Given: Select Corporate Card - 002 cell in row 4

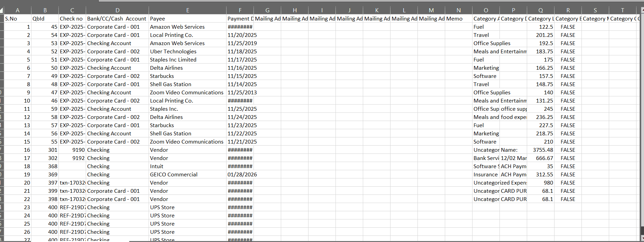Looking at the screenshot, I should 117,51.
